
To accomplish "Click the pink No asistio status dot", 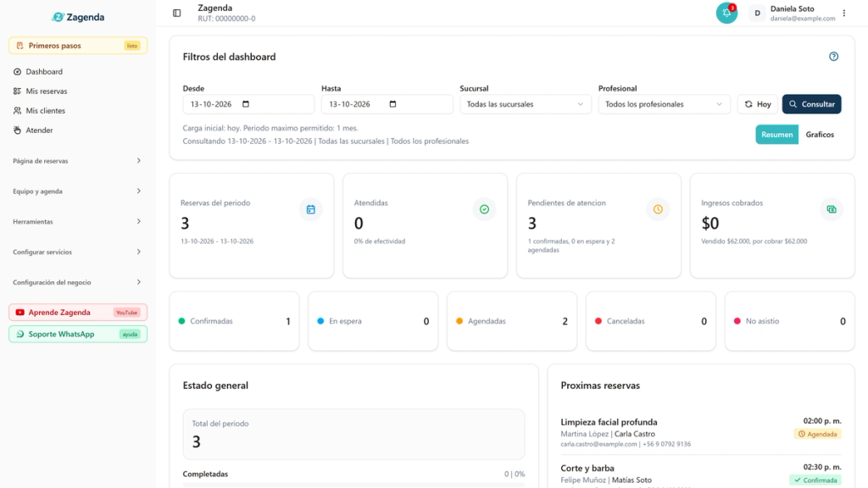I will pyautogui.click(x=737, y=321).
